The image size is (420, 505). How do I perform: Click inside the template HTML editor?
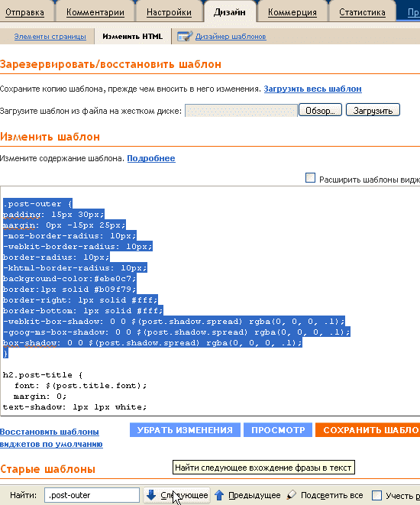pyautogui.click(x=210, y=301)
